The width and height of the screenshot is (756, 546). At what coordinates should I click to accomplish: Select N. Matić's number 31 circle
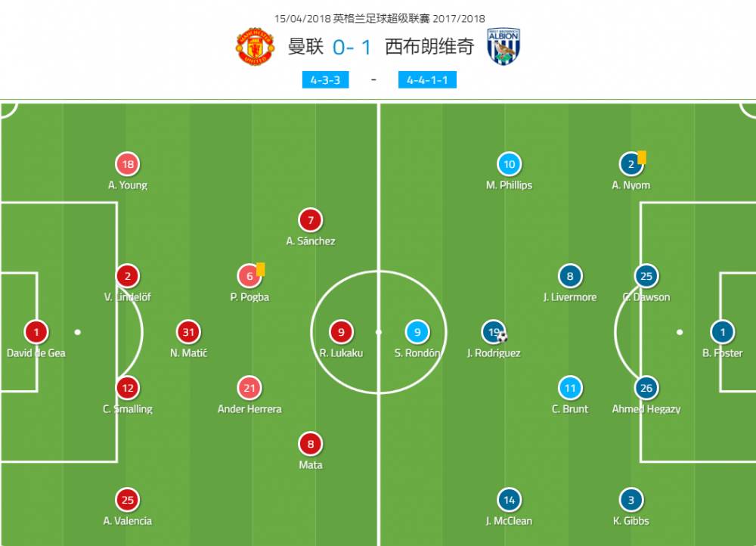(x=188, y=332)
